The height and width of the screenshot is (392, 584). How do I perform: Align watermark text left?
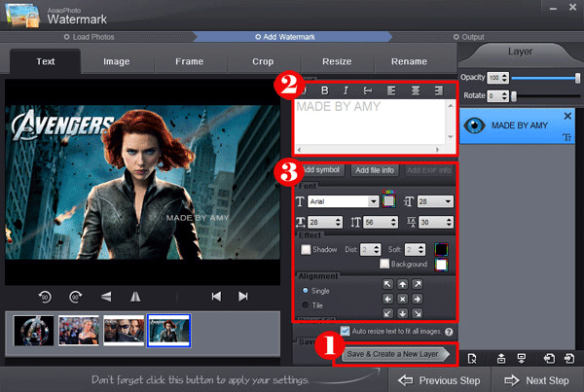pos(391,90)
